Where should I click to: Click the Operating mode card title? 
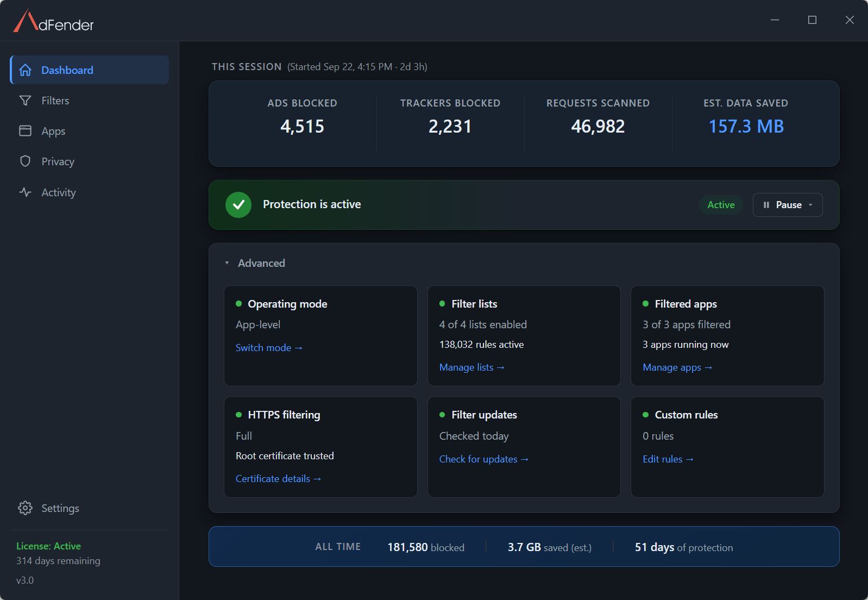[x=287, y=304]
